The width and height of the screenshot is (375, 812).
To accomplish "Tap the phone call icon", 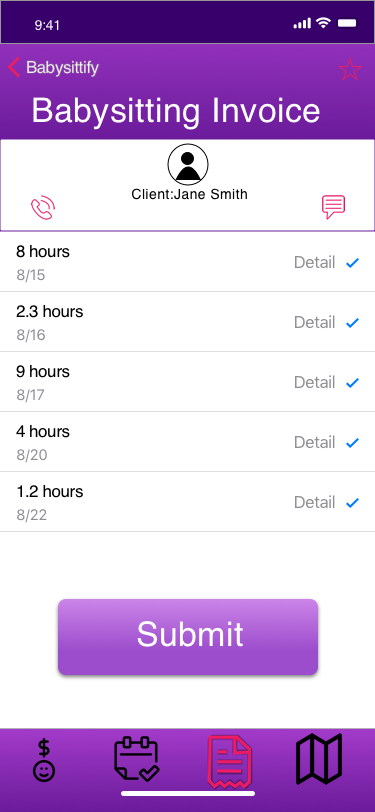I will pos(43,208).
